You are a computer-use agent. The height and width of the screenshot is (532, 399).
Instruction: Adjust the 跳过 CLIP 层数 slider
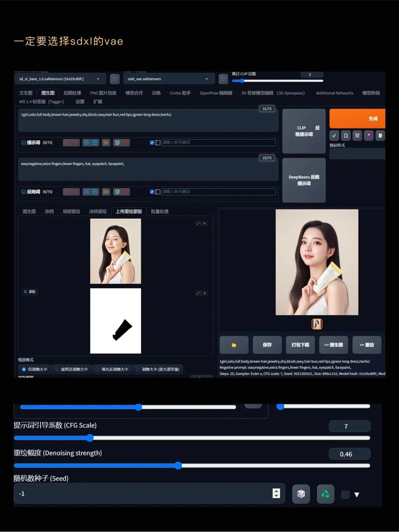[x=277, y=80]
